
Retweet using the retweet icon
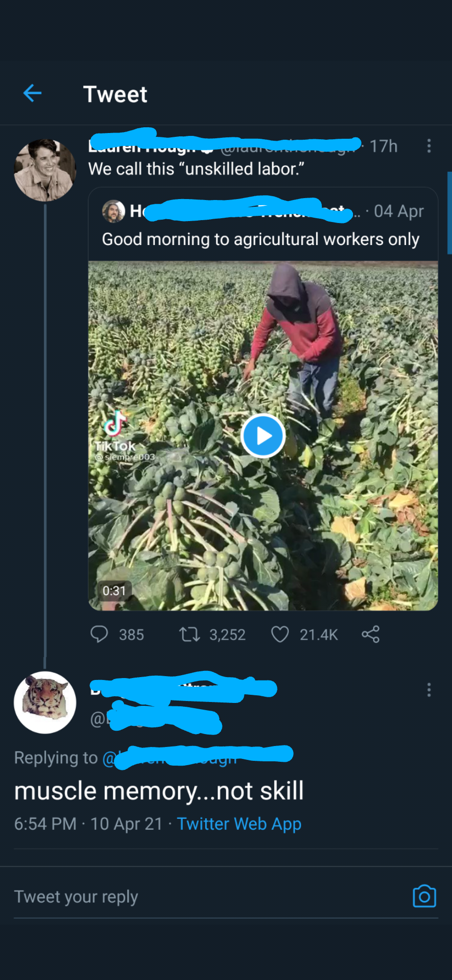pyautogui.click(x=189, y=635)
